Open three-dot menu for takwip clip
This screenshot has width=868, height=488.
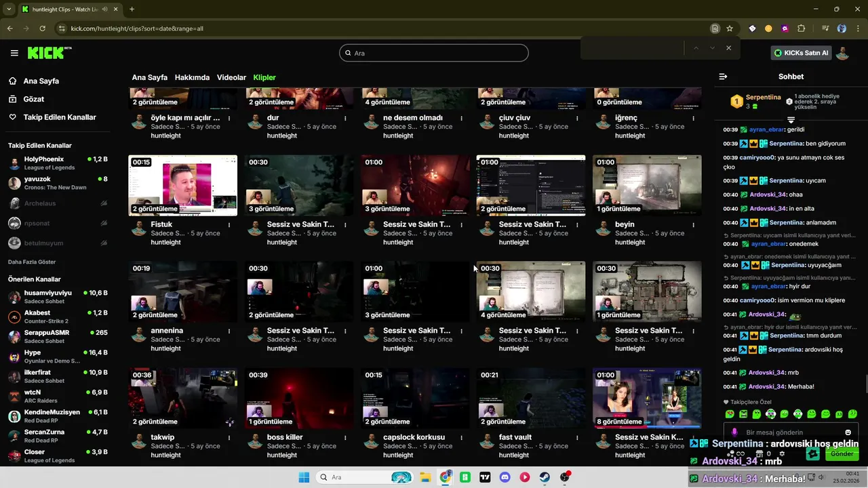229,437
